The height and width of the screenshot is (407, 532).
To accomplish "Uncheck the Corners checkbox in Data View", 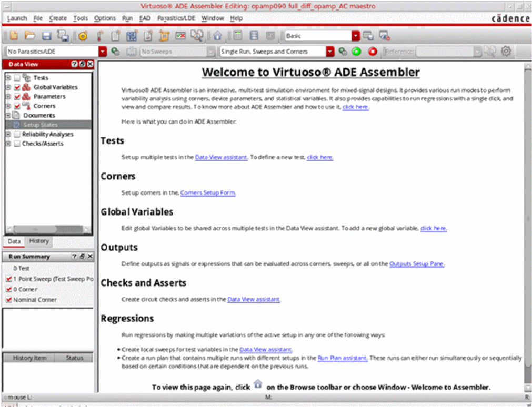I will pos(17,106).
